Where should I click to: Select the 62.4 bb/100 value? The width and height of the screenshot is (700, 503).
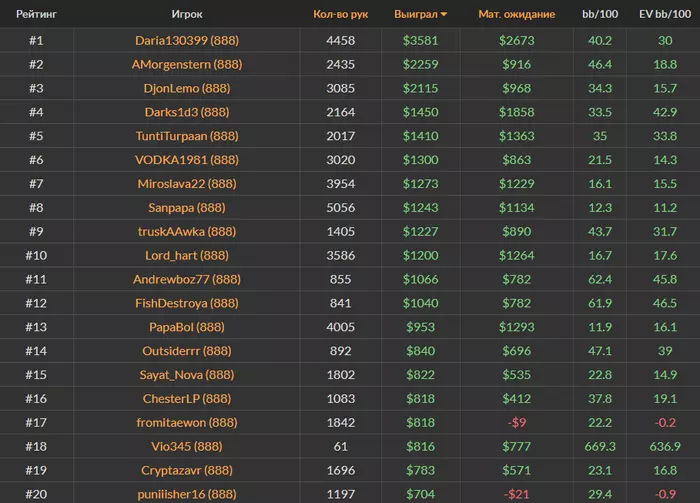[x=600, y=279]
